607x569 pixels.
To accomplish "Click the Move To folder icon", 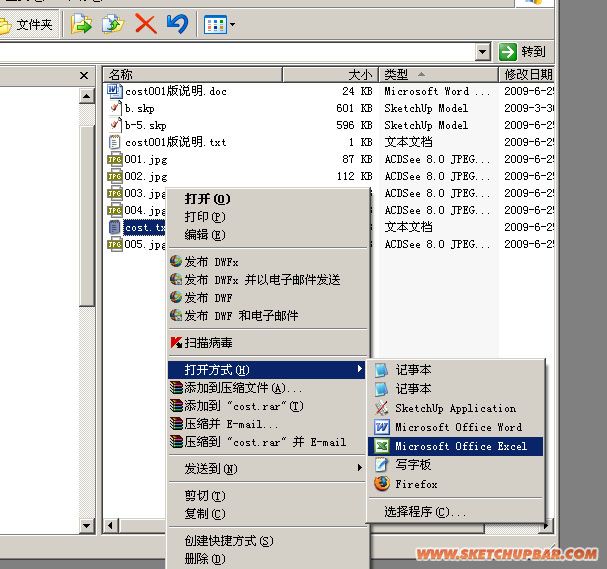I will (x=81, y=24).
